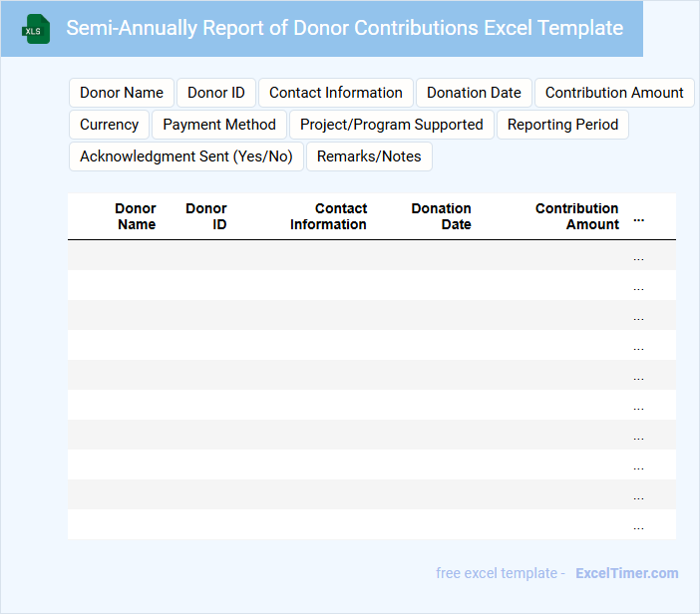Viewport: 700px width, 614px height.
Task: Click the report title heading text
Action: (x=345, y=28)
